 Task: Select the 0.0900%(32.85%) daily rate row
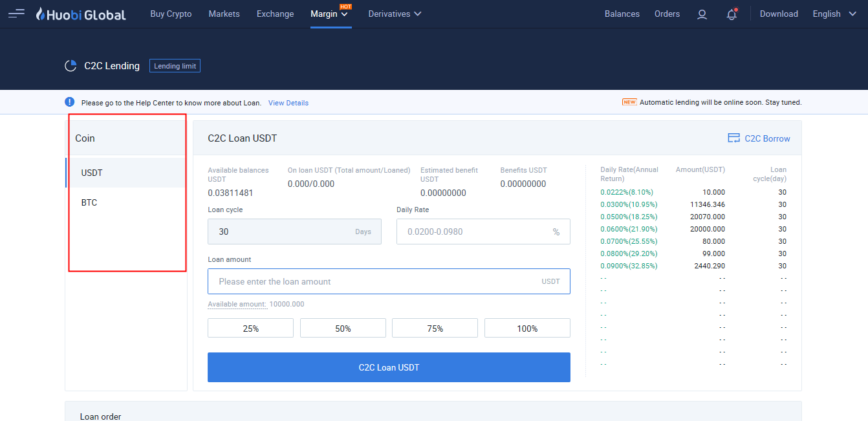coord(693,266)
